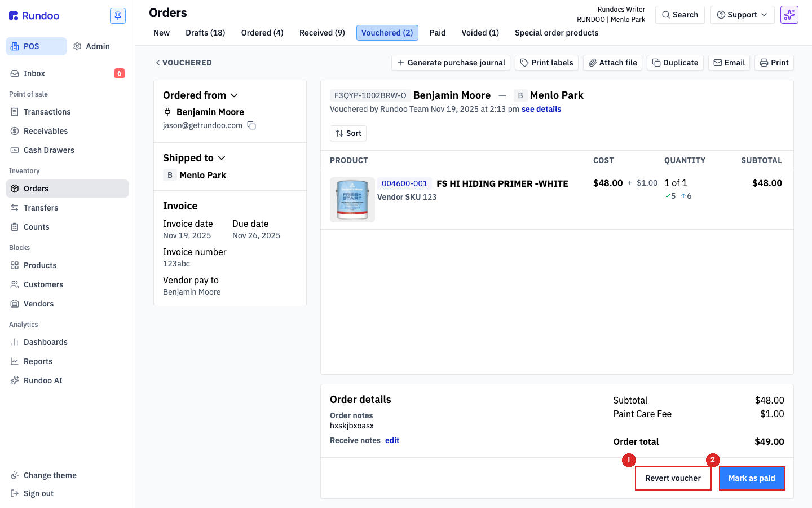Click the quantity text 1 of 1
Image resolution: width=812 pixels, height=508 pixels.
(x=676, y=183)
